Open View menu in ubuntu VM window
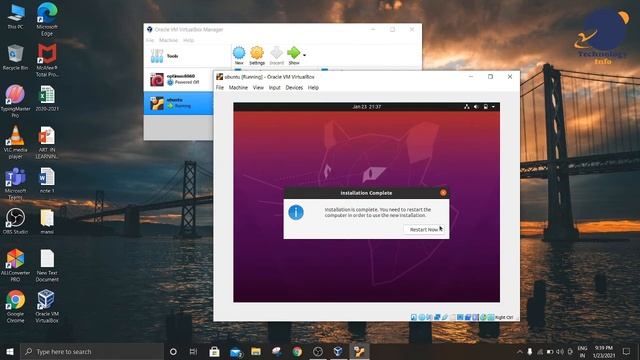The height and width of the screenshot is (360, 640). (x=258, y=88)
